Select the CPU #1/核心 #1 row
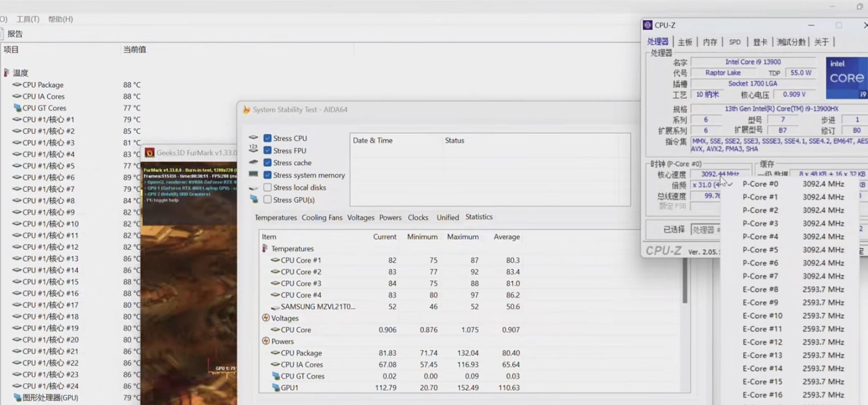Viewport: 868px width, 405px height. (x=76, y=119)
